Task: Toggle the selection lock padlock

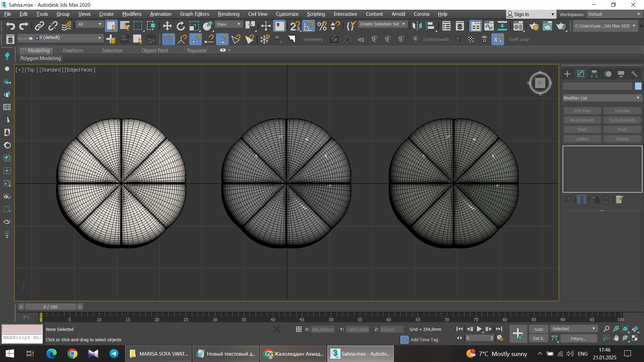Action: coord(288,329)
